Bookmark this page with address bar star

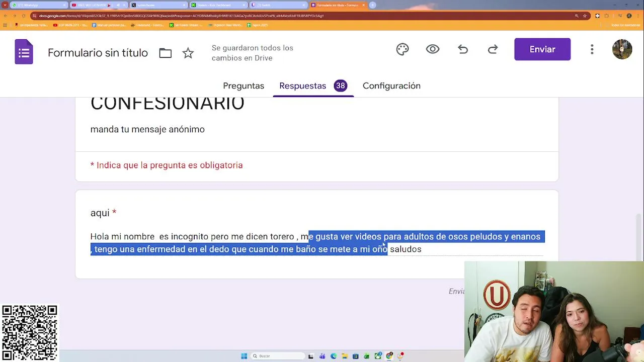coord(585,16)
